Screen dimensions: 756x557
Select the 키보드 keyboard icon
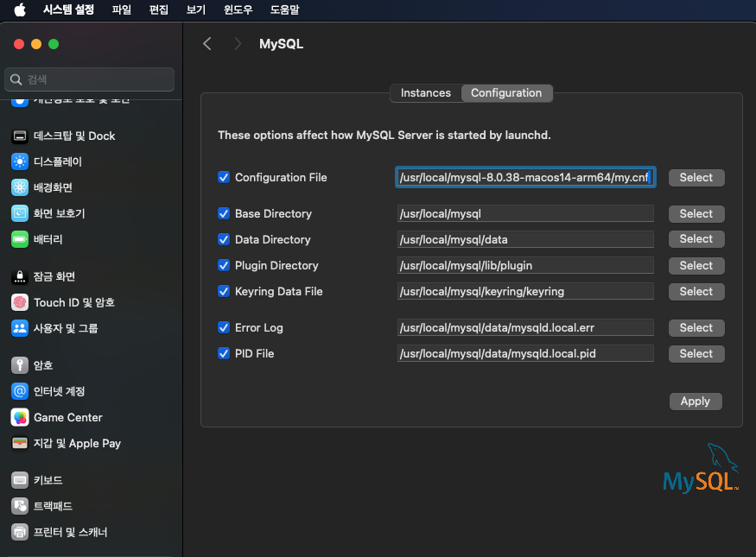(x=20, y=480)
